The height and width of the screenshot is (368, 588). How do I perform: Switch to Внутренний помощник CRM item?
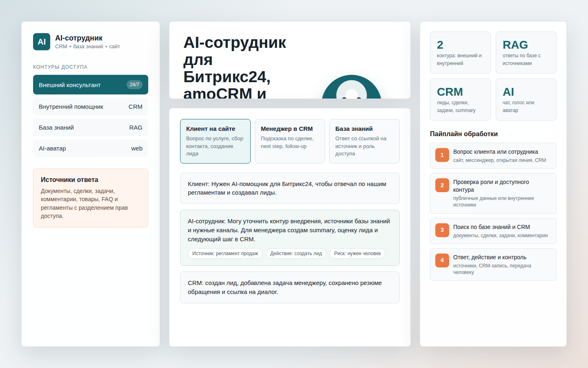tap(91, 107)
